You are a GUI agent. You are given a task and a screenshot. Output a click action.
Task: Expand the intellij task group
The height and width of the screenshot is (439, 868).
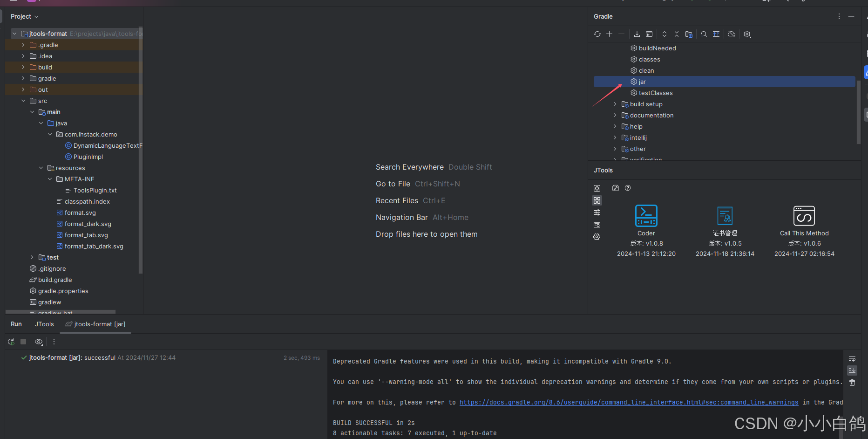point(615,137)
